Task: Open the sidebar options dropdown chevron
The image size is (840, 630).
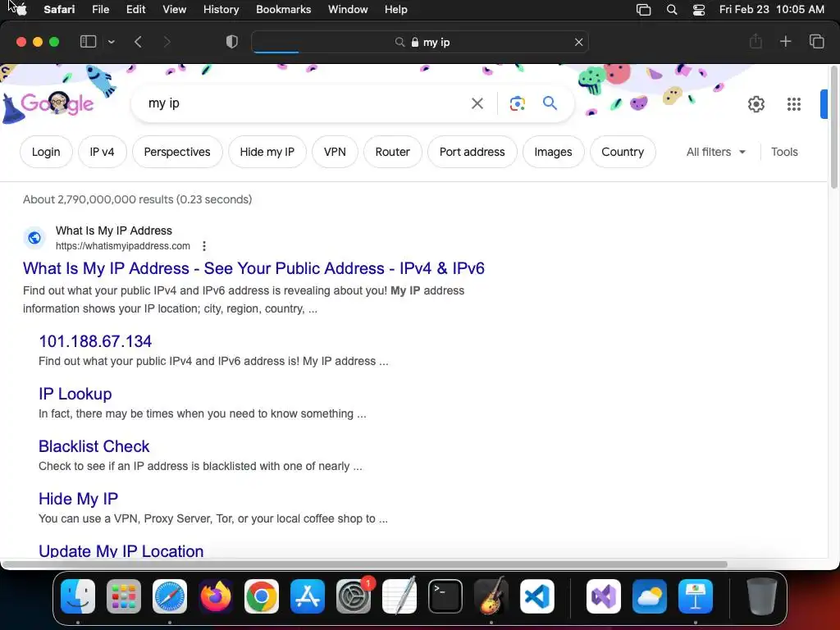Action: (112, 42)
